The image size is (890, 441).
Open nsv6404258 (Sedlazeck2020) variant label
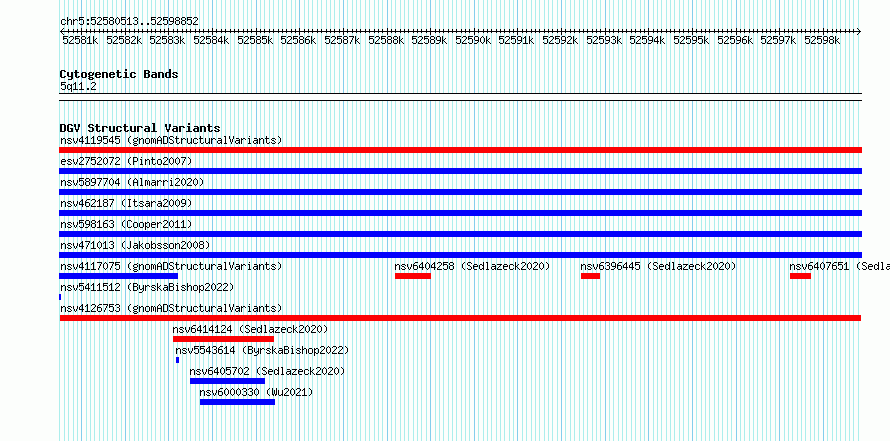[x=472, y=266]
